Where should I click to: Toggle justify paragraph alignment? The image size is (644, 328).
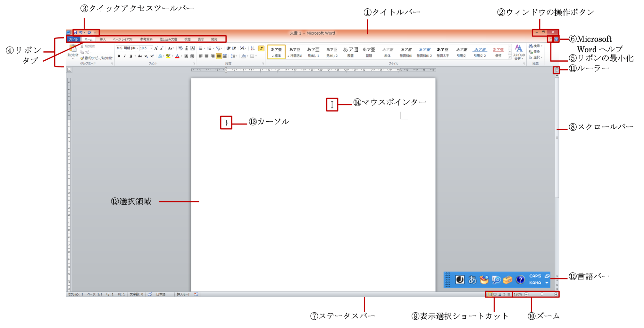(219, 56)
